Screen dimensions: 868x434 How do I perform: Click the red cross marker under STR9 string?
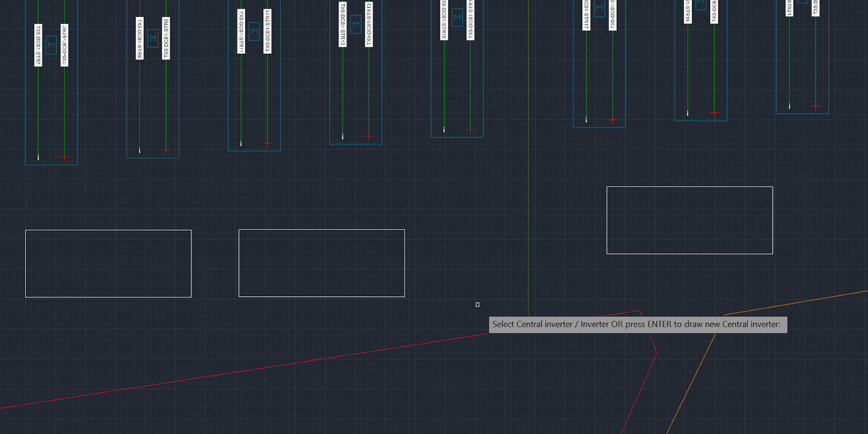[166, 151]
